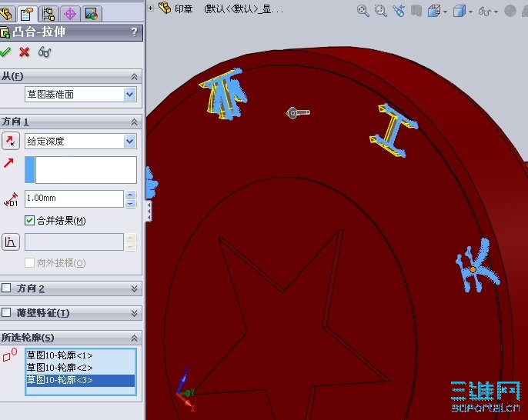Open the DimXpertManager tab
The width and height of the screenshot is (528, 420).
pos(70,14)
